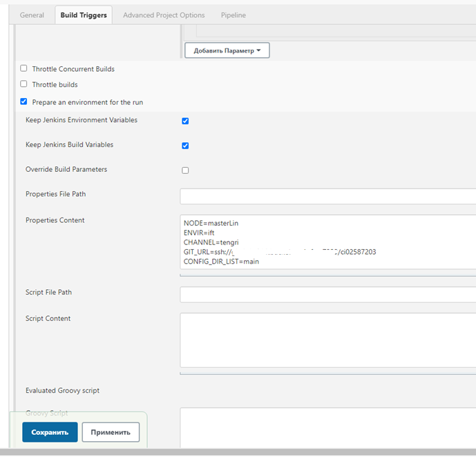Screen dimensions: 476x457
Task: Select the Build Triggers tab
Action: click(x=84, y=15)
